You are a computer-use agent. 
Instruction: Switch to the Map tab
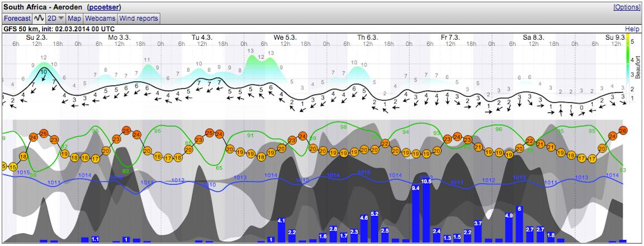coord(74,18)
